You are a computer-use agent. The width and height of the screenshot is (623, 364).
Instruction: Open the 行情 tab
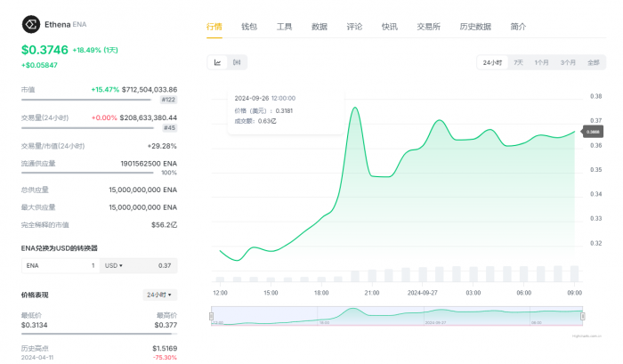[x=214, y=27]
